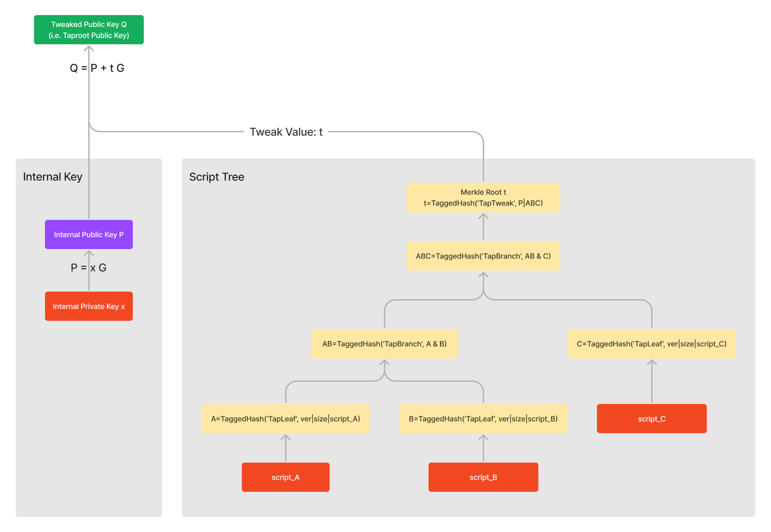The image size is (771, 532).
Task: Select the Script Tree panel title
Action: pyautogui.click(x=217, y=177)
